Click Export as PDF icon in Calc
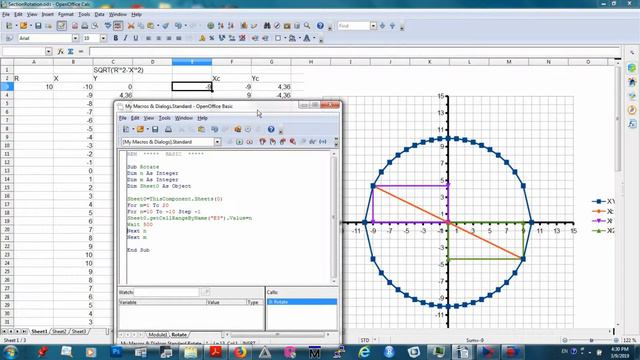 point(75,26)
